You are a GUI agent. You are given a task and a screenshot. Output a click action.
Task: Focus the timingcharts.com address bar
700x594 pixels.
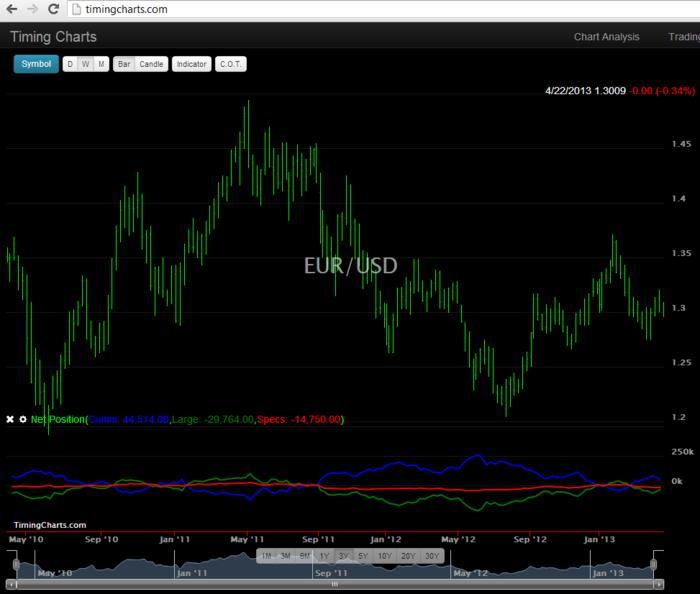click(384, 9)
